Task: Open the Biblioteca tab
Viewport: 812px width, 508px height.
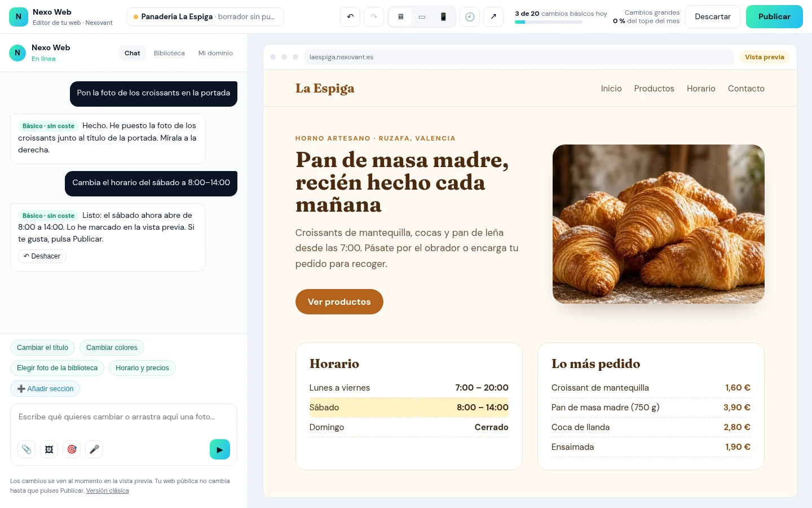Action: click(169, 53)
